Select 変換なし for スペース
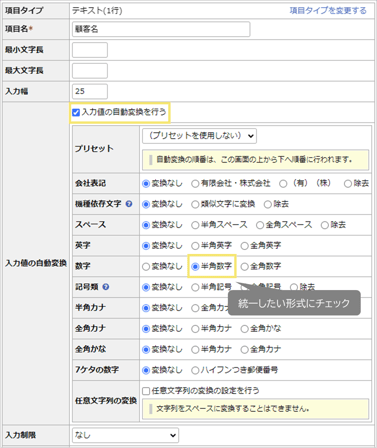 [146, 225]
